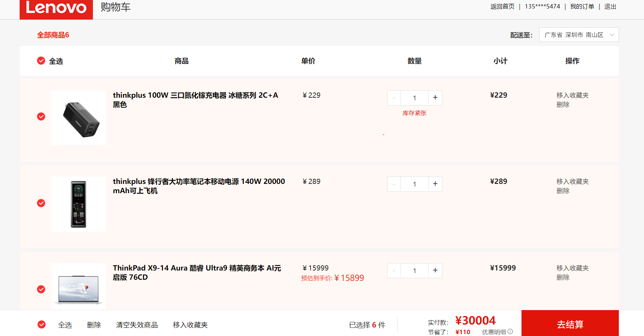Uncheck the 140W power bank item
The height and width of the screenshot is (336, 644).
pos(41,203)
